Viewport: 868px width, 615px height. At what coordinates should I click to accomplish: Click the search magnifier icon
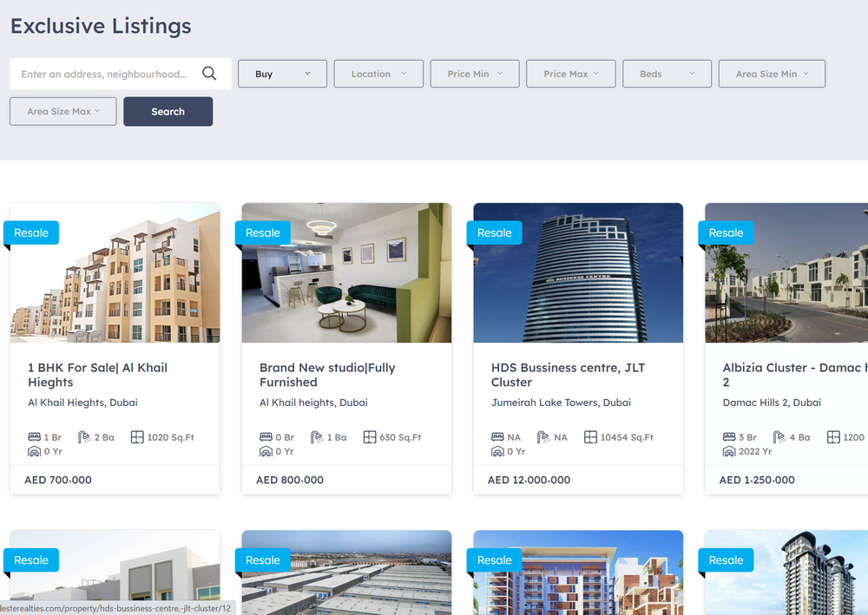[x=209, y=74]
